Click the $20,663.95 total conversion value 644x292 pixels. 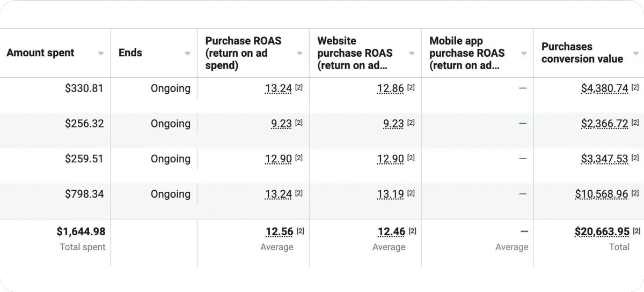[x=602, y=231]
